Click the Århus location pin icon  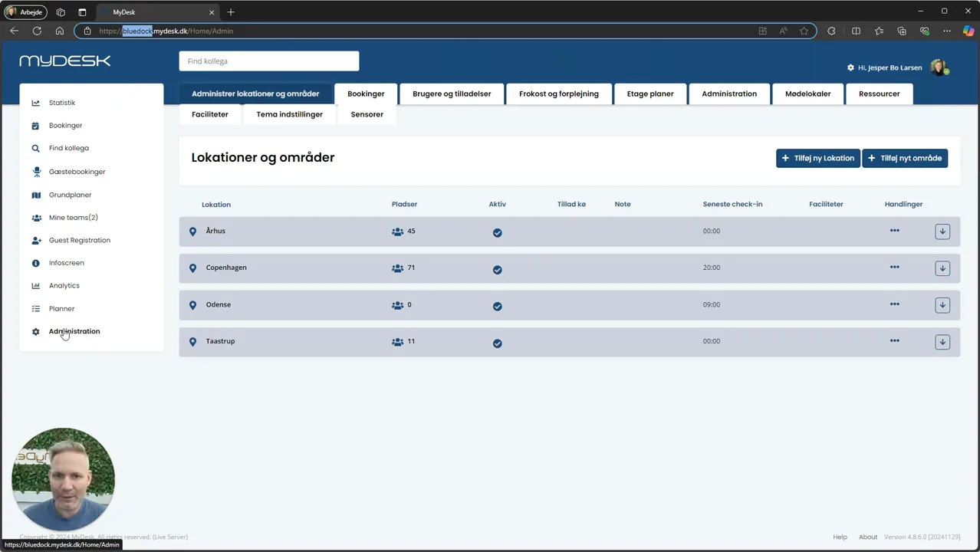(192, 232)
